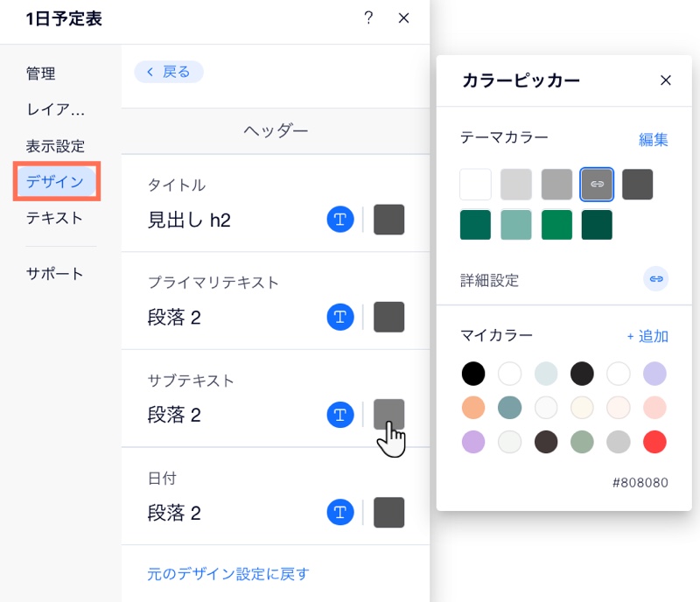Open the 管理 tab
This screenshot has width=700, height=602.
click(x=40, y=73)
